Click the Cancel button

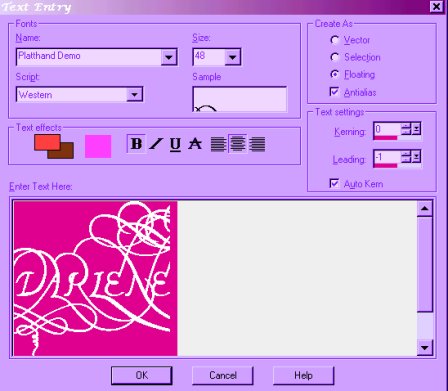223,375
